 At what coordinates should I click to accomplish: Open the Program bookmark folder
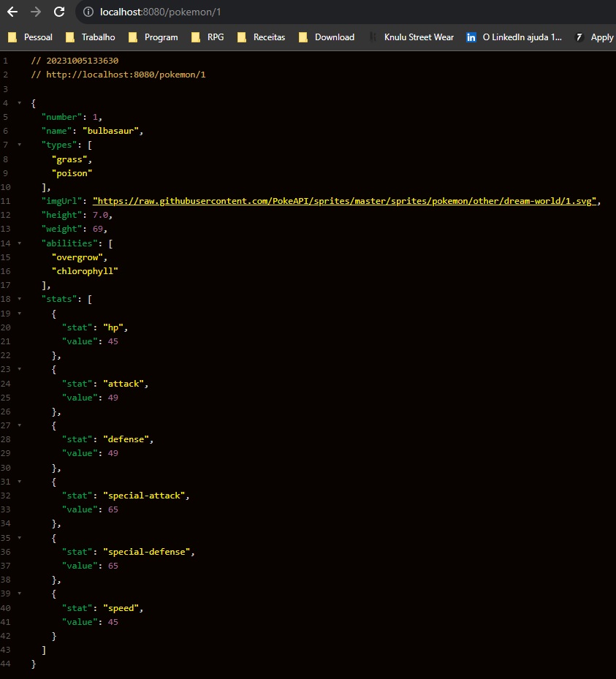[x=153, y=37]
